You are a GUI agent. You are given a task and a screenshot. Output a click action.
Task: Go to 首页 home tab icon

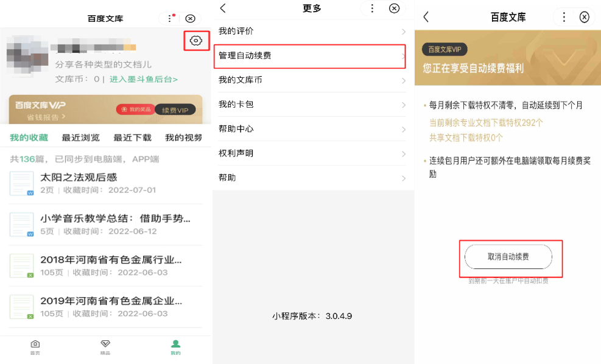(35, 347)
